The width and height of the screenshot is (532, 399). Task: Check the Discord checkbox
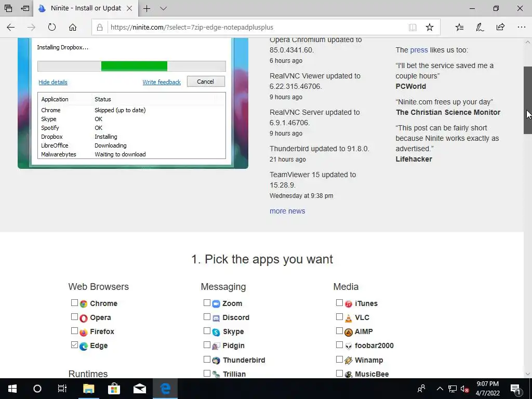(207, 316)
